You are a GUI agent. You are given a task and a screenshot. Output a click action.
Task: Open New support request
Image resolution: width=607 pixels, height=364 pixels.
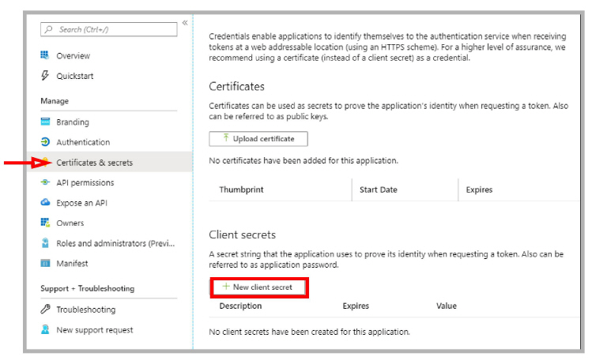tap(95, 330)
